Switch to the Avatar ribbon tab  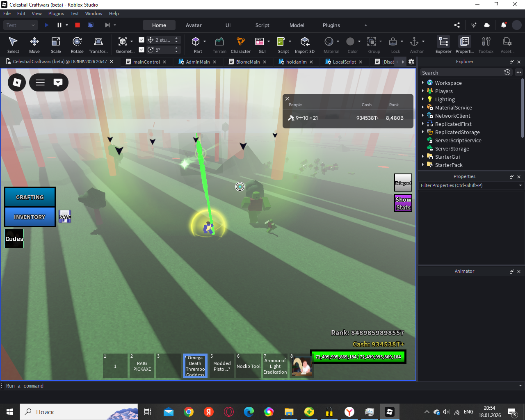pos(194,25)
